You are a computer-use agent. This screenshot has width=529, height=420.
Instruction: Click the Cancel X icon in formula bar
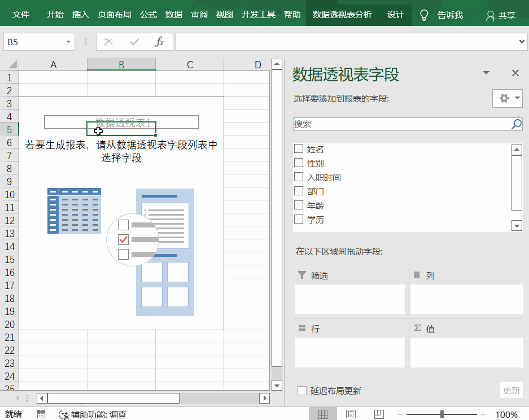[108, 42]
